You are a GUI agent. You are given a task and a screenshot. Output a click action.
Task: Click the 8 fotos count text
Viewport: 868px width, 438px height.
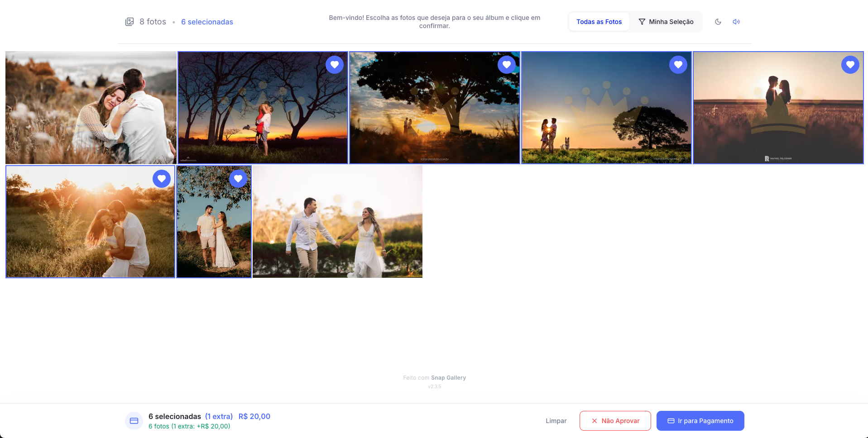click(x=153, y=22)
